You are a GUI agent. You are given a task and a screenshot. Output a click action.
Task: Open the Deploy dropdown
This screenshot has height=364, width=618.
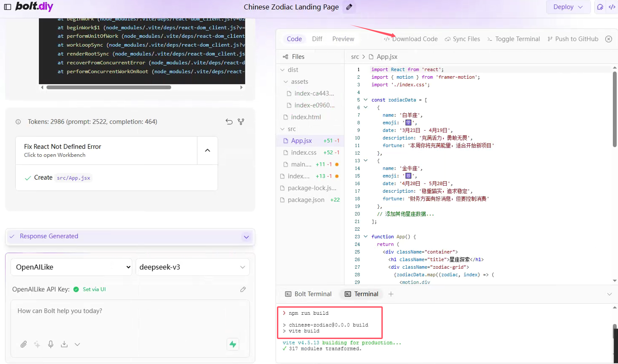(568, 7)
